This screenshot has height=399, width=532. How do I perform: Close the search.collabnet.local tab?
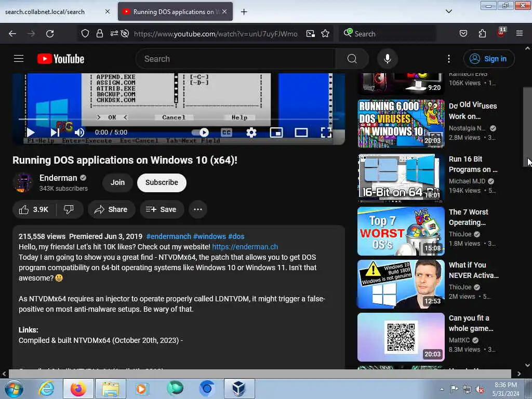[107, 11]
